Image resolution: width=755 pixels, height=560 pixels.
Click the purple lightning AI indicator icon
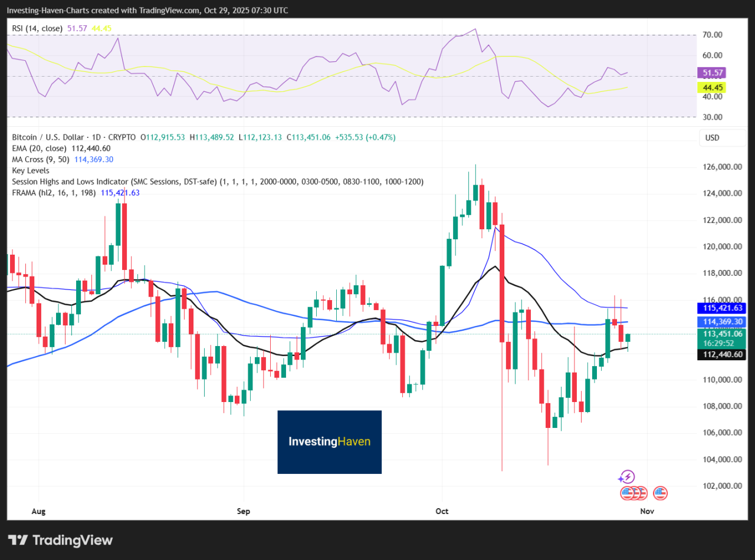(x=627, y=476)
